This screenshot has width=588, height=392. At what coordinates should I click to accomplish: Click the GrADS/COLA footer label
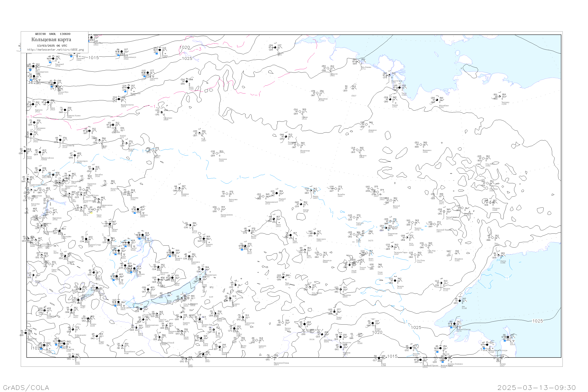click(26, 387)
